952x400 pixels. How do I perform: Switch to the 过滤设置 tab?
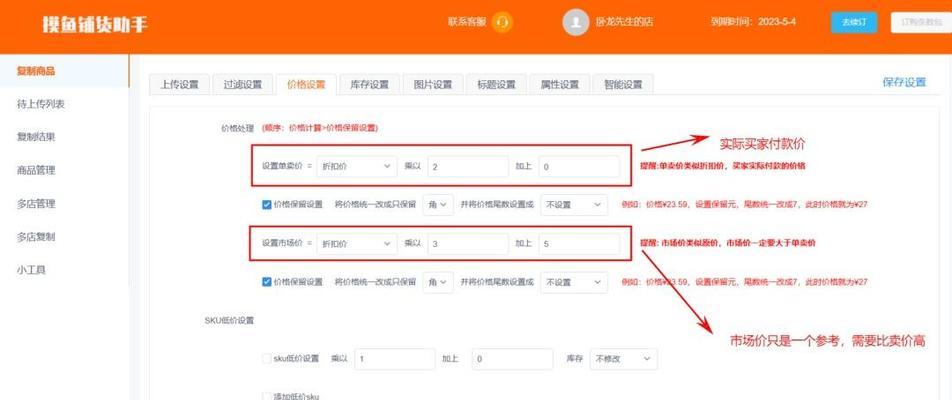click(242, 84)
